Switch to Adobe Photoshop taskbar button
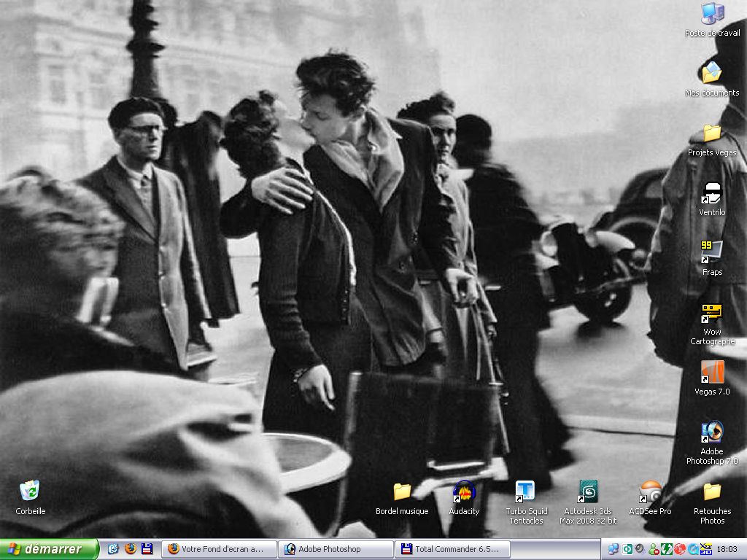This screenshot has width=747, height=560. [x=336, y=549]
